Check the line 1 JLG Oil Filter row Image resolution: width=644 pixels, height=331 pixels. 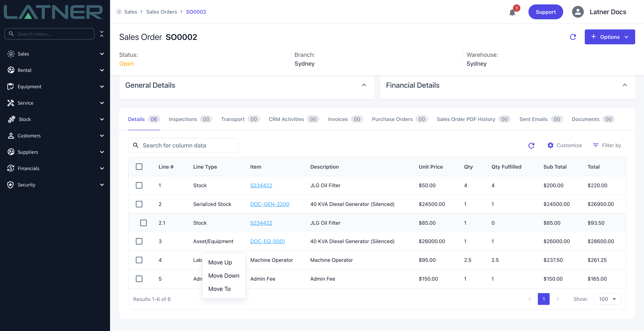139,185
